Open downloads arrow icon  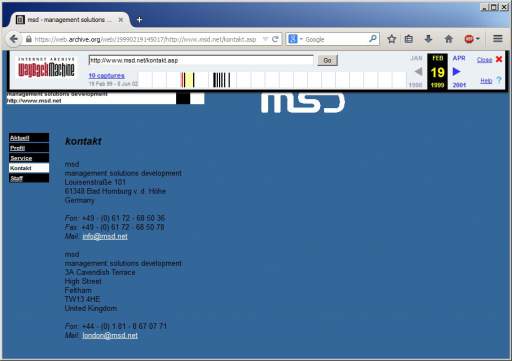(x=428, y=39)
